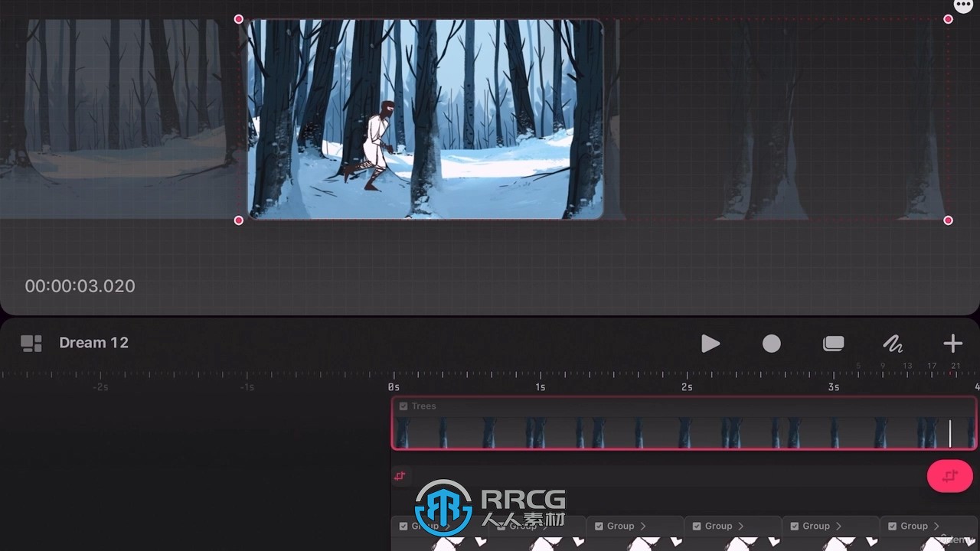This screenshot has height=551, width=980.
Task: Toggle the checkbox of the third Group clip
Action: coord(599,527)
